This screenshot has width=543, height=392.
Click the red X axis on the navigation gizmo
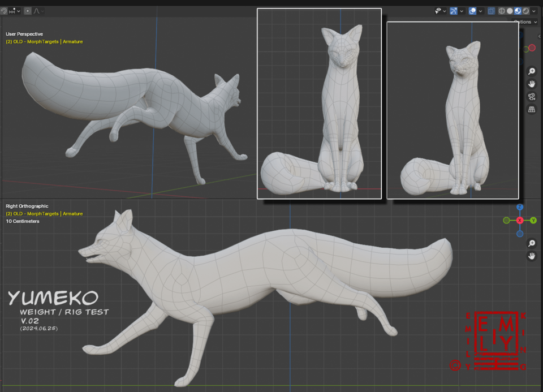coord(520,220)
